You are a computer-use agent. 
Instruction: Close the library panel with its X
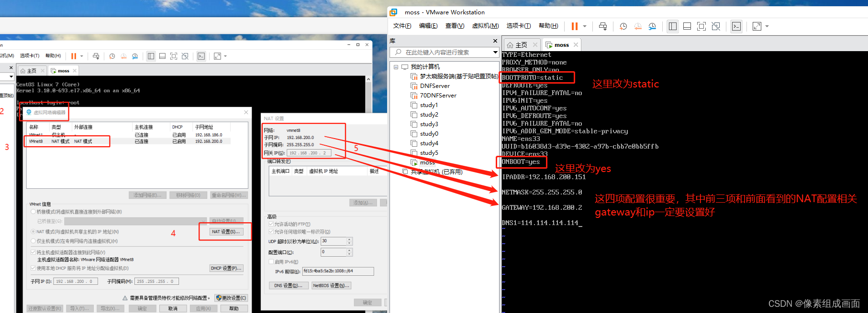pos(495,41)
